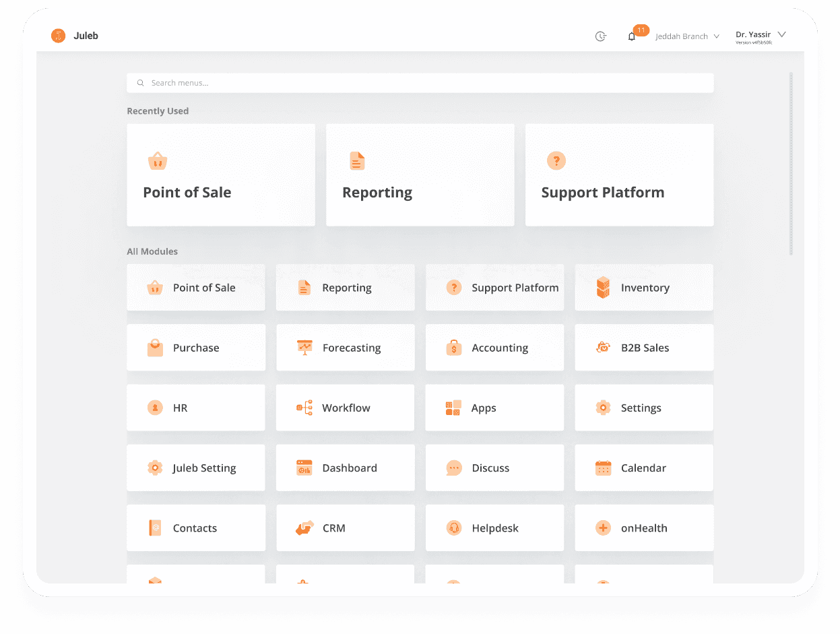This screenshot has height=634, width=840.
Task: Open the Dr. Yassir user menu
Action: click(x=761, y=36)
